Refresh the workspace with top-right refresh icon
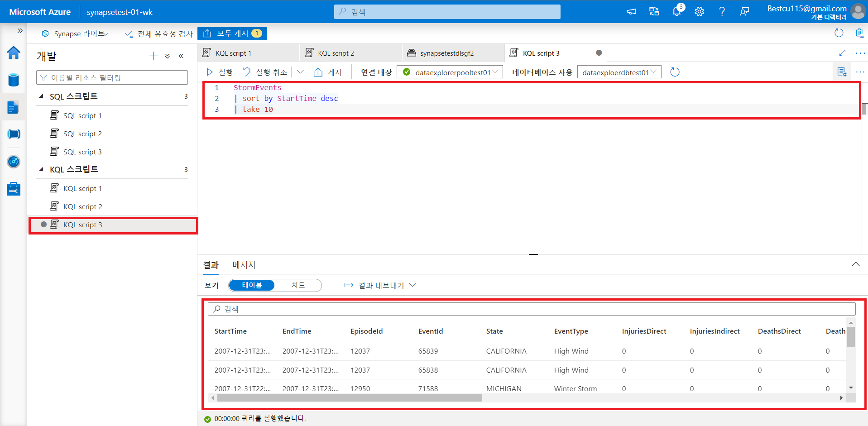 coord(839,33)
